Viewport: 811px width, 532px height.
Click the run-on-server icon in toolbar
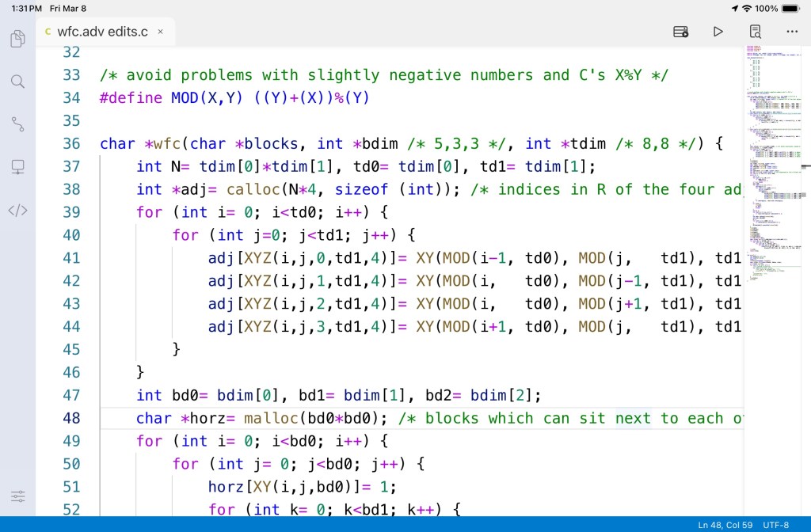click(x=680, y=32)
